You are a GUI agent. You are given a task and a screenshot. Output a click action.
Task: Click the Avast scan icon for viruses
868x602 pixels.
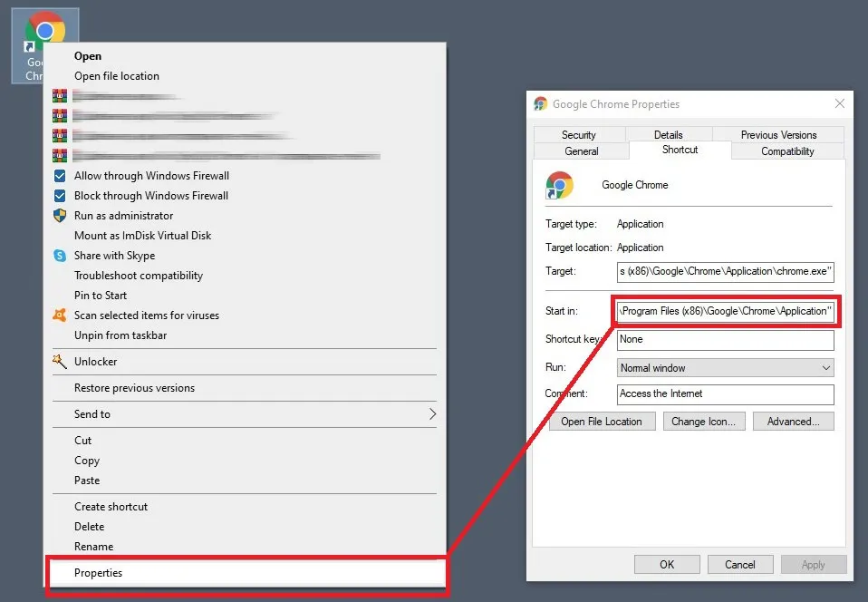pos(60,316)
